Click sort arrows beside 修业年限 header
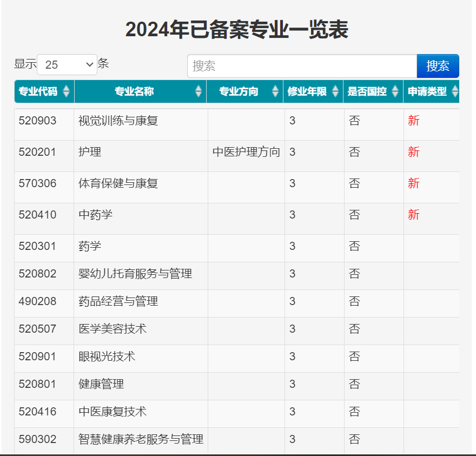Viewport: 476px width, 456px height. click(336, 91)
